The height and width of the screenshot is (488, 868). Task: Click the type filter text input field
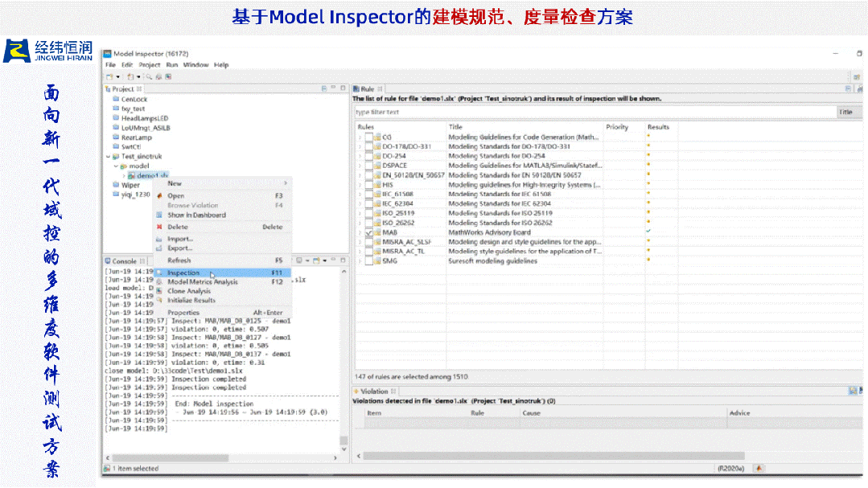(595, 113)
